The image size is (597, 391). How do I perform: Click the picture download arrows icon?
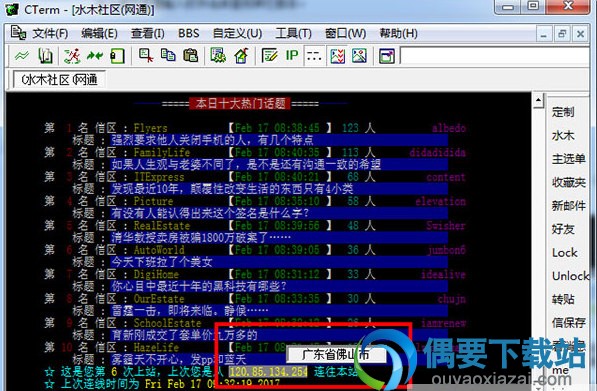pos(337,56)
